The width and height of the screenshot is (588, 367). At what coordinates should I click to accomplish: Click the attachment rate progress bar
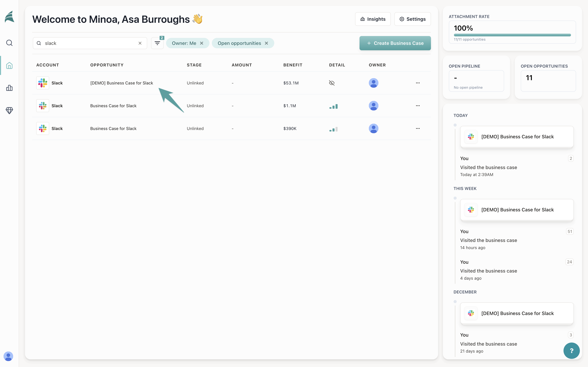tap(512, 35)
